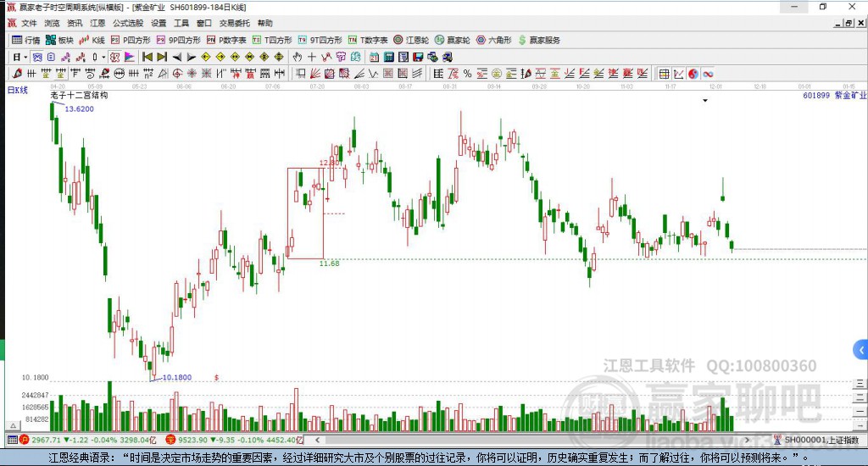
Task: Open the P四方形 tool
Action: click(131, 40)
